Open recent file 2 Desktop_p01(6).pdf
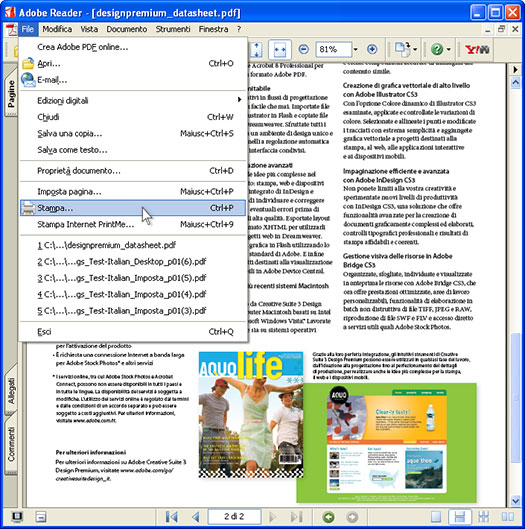Image resolution: width=525 pixels, height=529 pixels. tap(133, 262)
